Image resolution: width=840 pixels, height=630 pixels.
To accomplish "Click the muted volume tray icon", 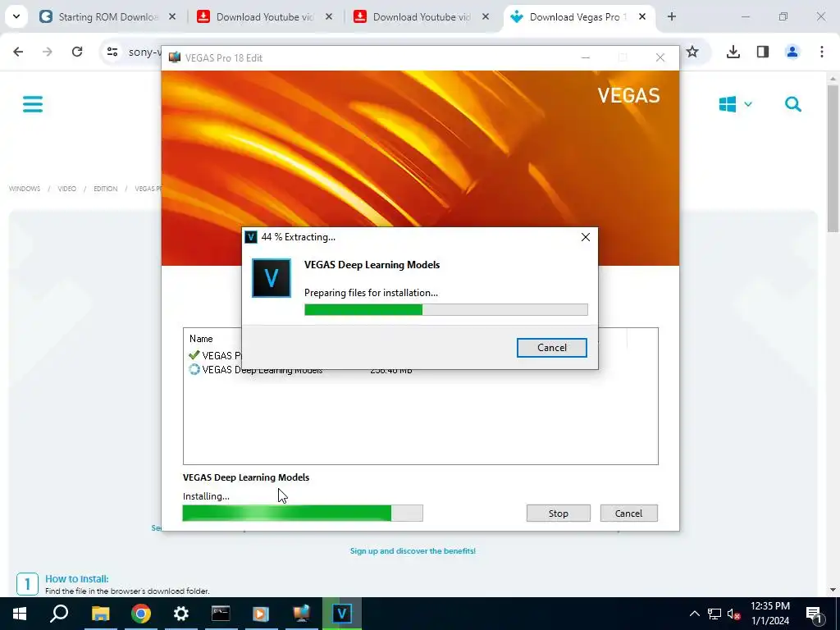I will tap(734, 614).
